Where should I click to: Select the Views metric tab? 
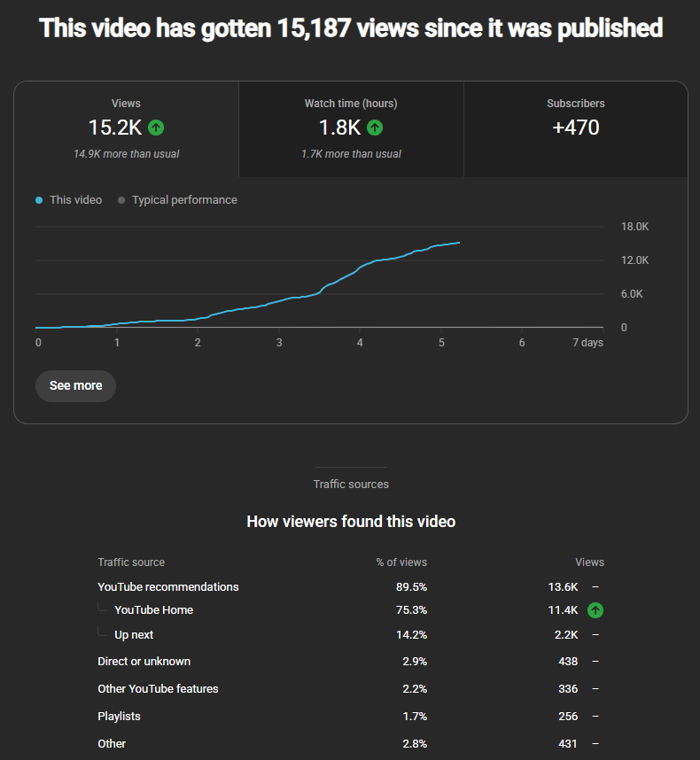tap(127, 129)
